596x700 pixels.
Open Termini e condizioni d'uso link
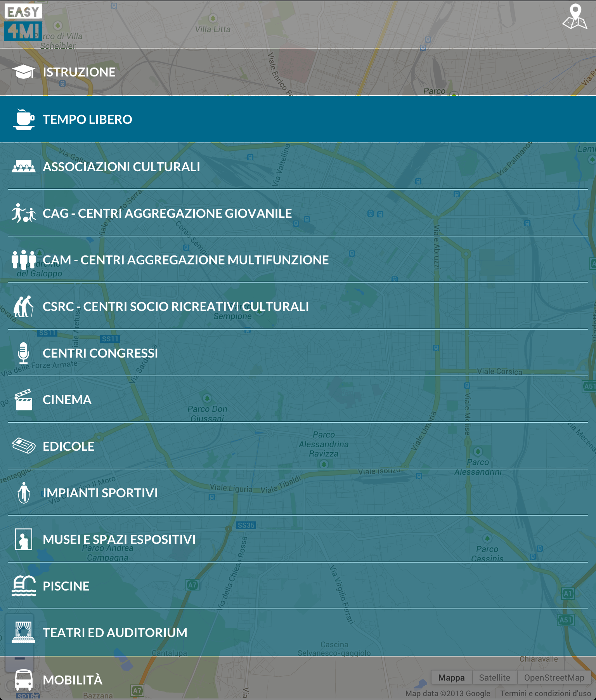point(545,693)
